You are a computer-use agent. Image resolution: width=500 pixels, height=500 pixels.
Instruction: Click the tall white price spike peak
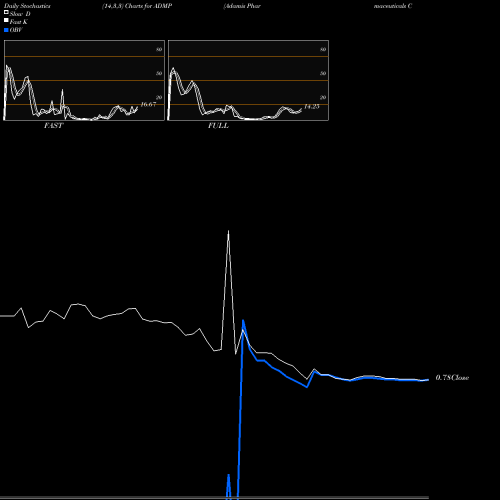pos(228,231)
